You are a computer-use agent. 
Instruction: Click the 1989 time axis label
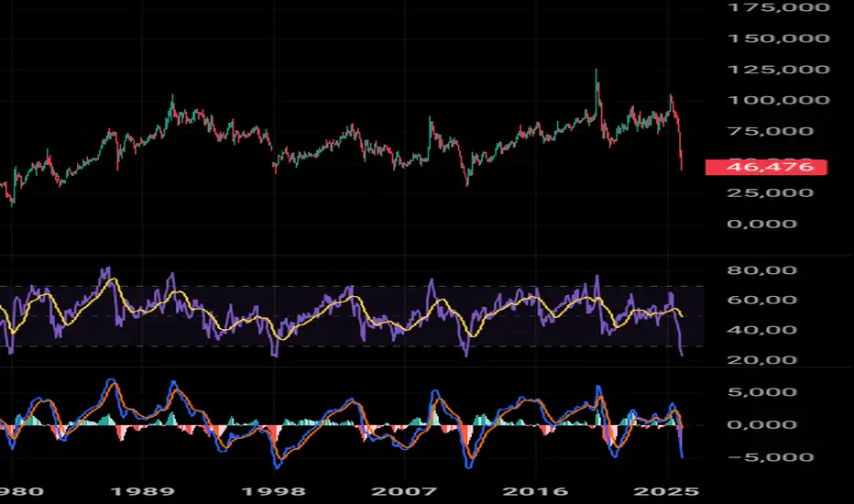(x=143, y=491)
